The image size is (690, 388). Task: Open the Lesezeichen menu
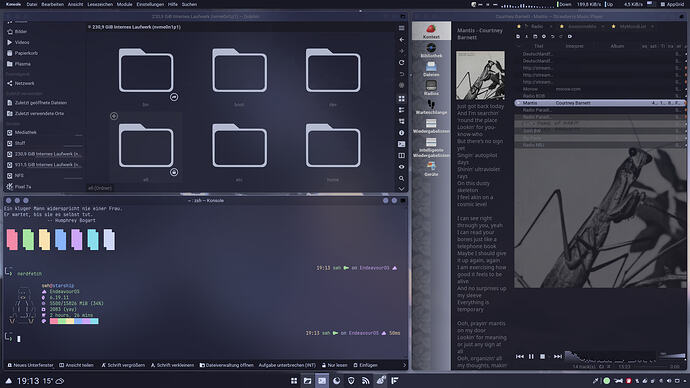100,4
